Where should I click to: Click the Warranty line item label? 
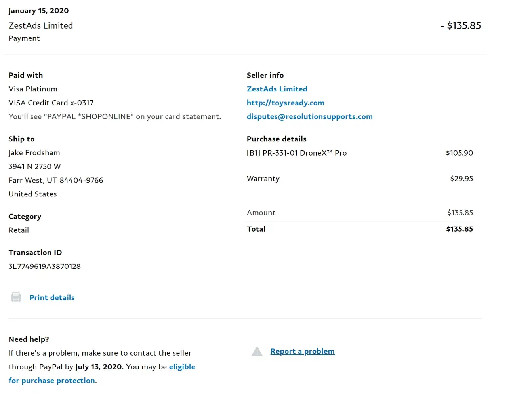pyautogui.click(x=263, y=179)
